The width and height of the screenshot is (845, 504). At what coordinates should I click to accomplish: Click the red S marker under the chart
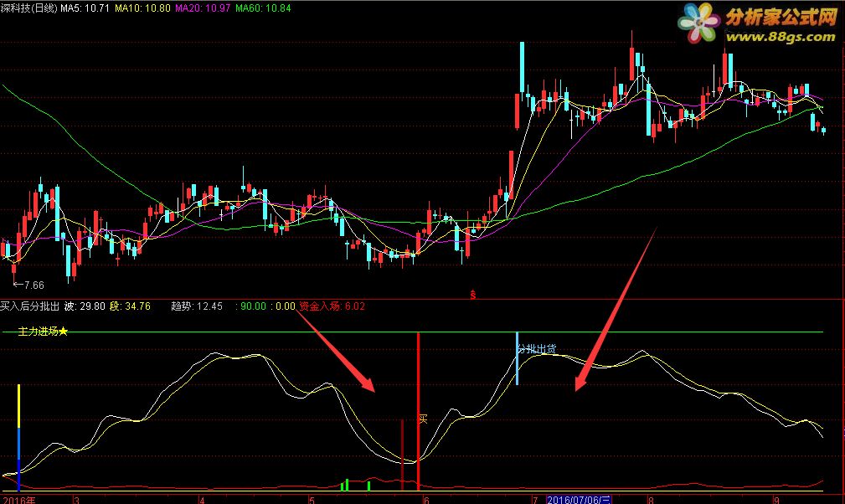[472, 294]
